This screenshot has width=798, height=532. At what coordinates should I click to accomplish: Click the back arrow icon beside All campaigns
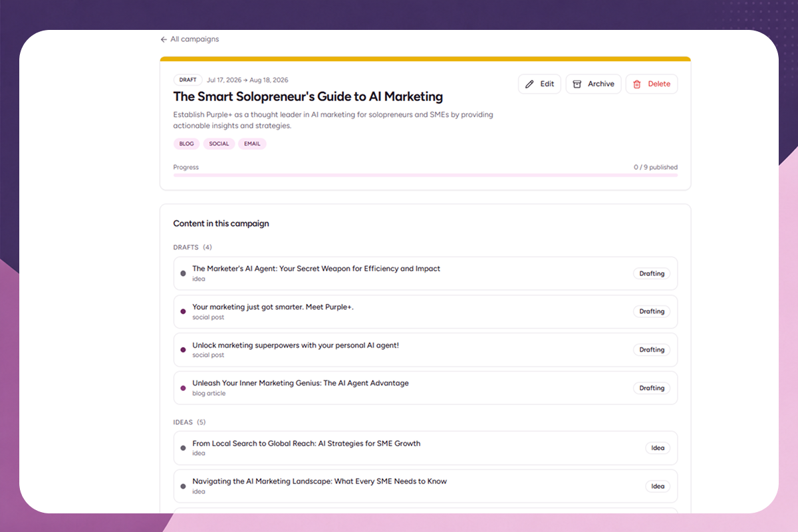click(164, 39)
